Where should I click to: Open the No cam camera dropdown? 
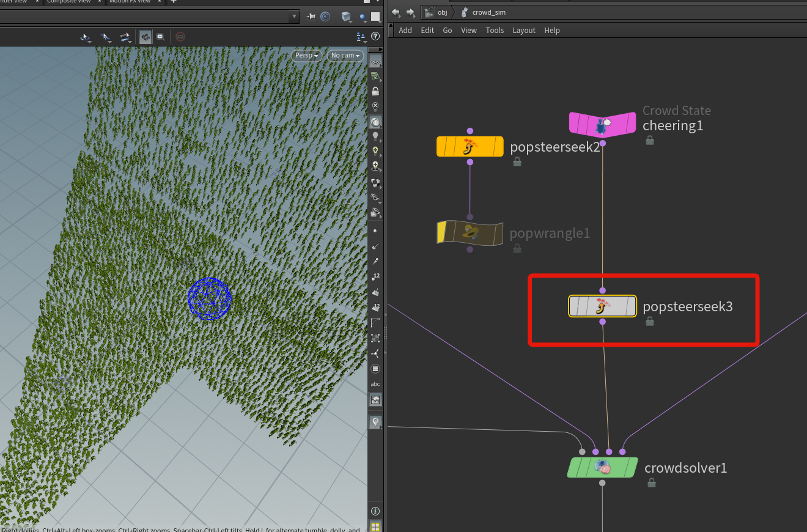345,56
